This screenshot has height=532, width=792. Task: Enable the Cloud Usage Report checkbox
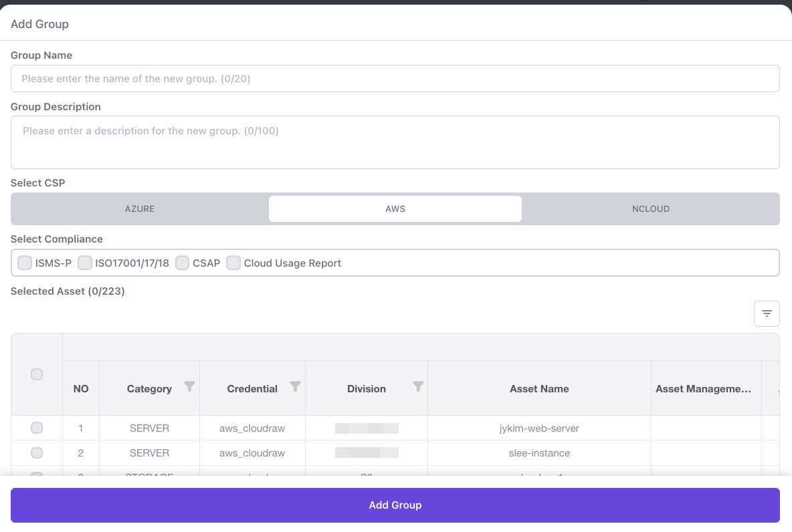(233, 263)
